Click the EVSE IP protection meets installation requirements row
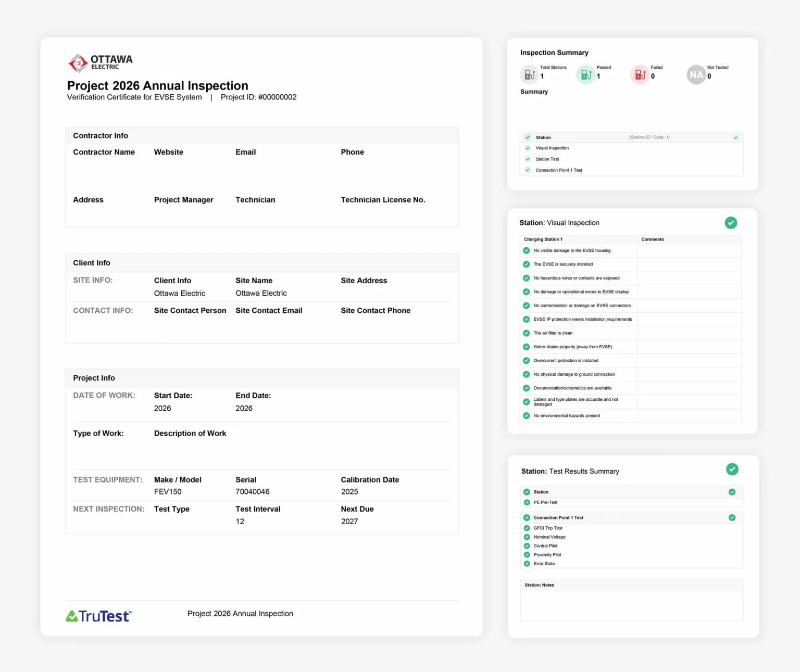The height and width of the screenshot is (672, 800). tap(631, 320)
